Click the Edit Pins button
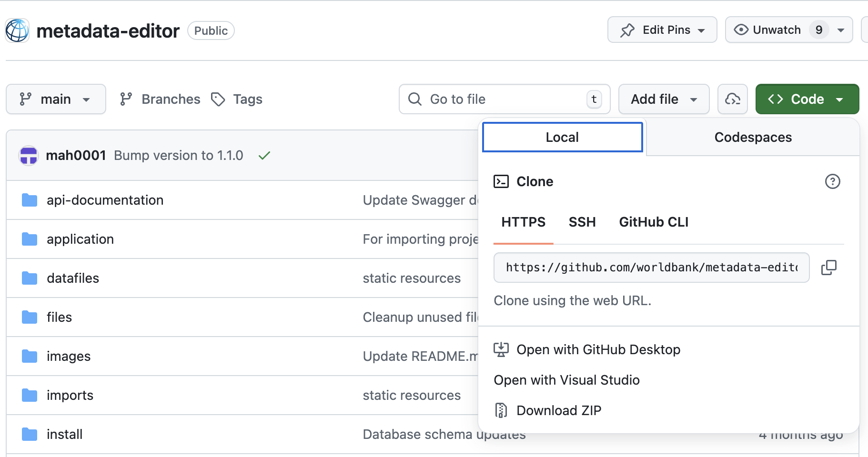This screenshot has height=457, width=868. tap(662, 30)
